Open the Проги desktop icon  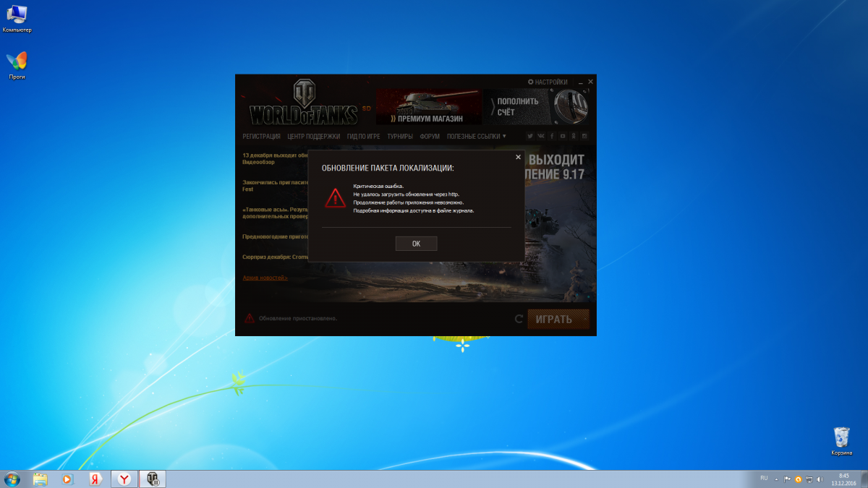pyautogui.click(x=17, y=65)
